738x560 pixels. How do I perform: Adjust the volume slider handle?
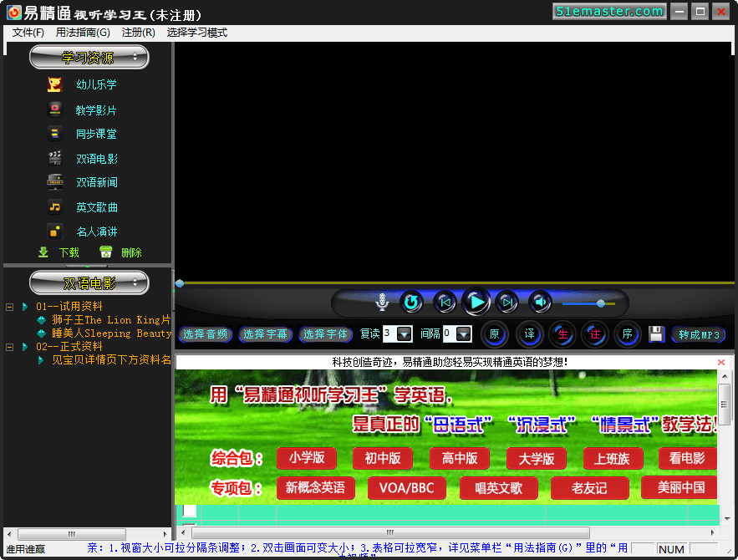tap(600, 303)
